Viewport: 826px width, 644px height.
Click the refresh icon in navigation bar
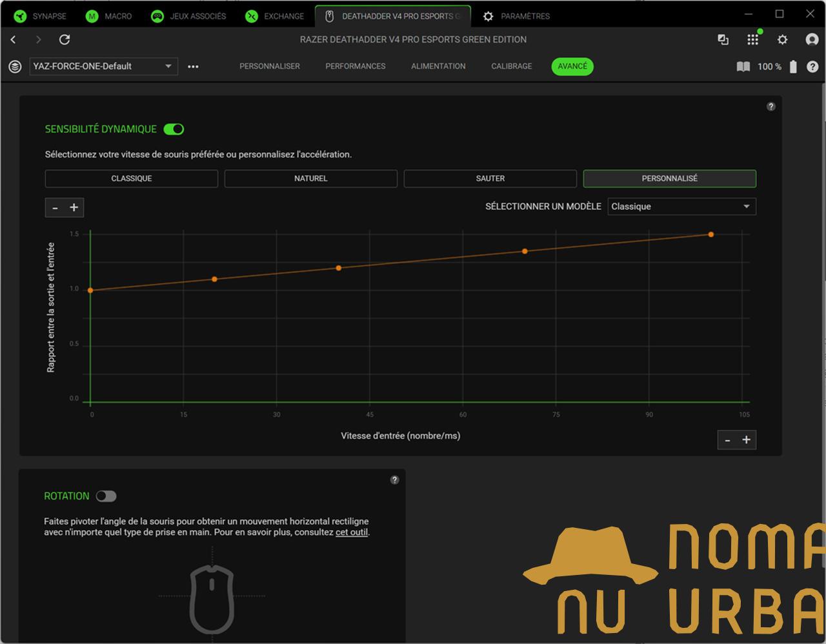pyautogui.click(x=65, y=40)
